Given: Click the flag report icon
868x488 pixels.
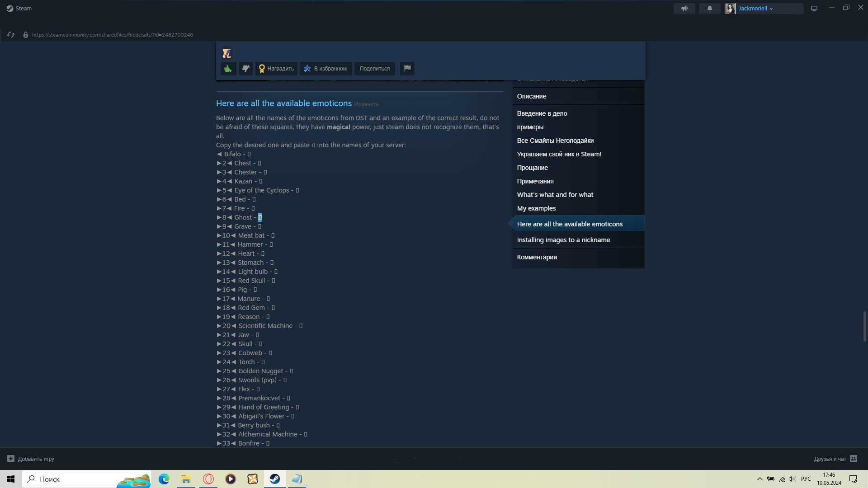Looking at the screenshot, I should click(407, 69).
